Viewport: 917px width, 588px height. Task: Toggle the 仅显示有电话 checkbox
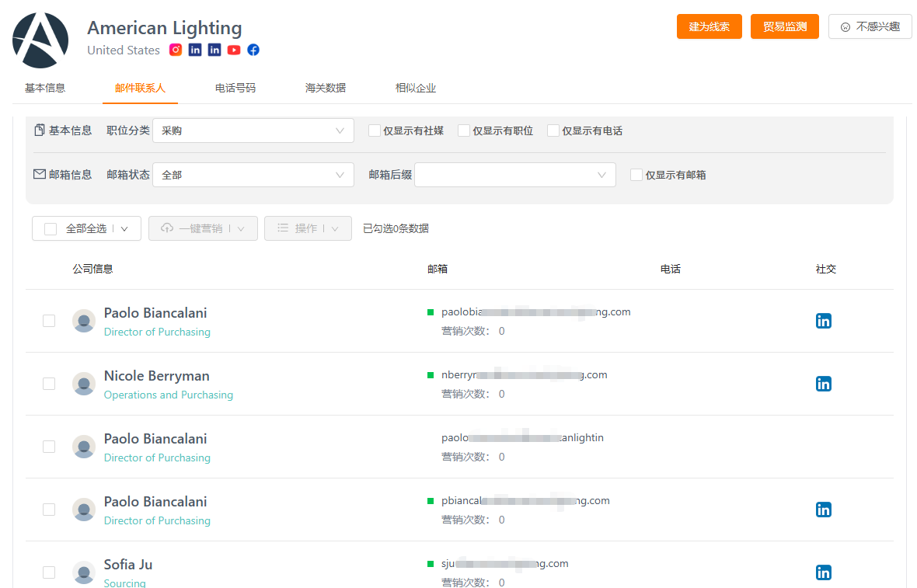point(553,130)
